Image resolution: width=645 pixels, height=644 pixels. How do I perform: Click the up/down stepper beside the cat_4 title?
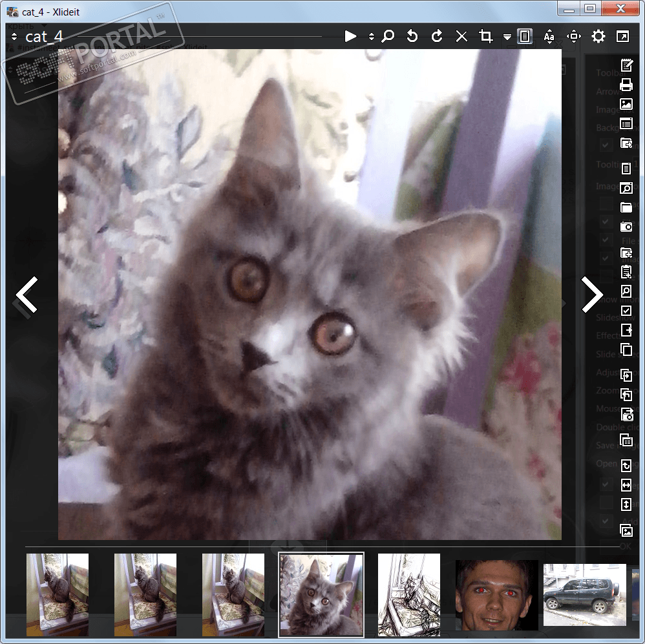pos(14,37)
